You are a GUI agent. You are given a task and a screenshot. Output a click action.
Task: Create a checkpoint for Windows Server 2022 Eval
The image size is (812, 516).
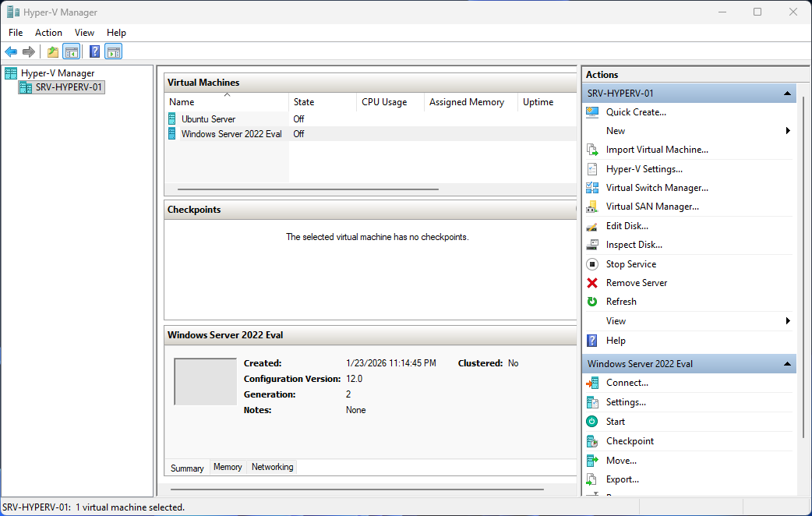630,440
